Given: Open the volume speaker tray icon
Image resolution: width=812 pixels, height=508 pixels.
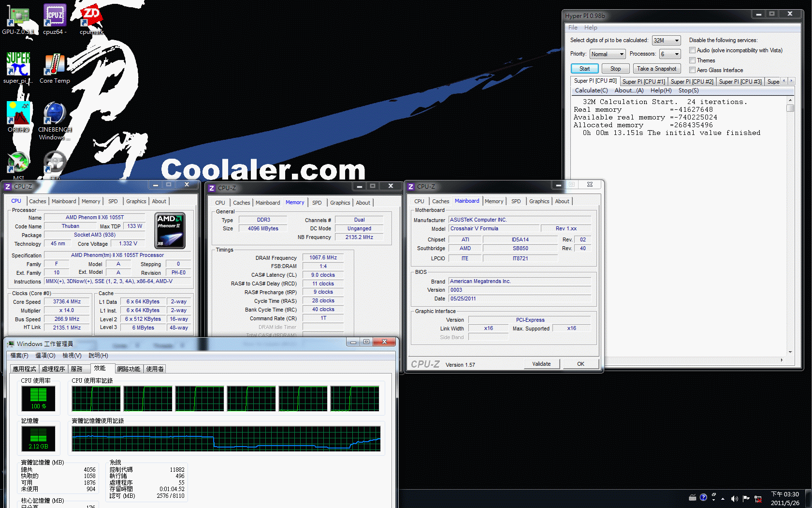Looking at the screenshot, I should pos(735,498).
